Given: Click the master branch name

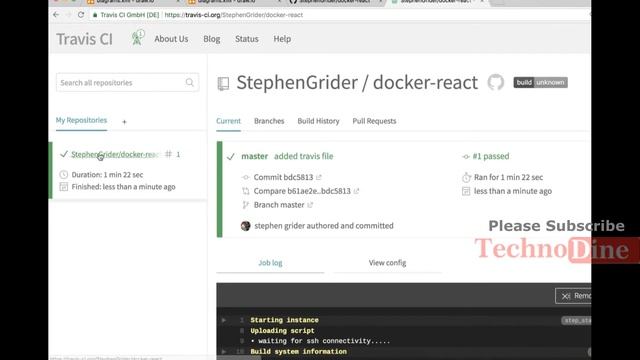Looking at the screenshot, I should (255, 156).
